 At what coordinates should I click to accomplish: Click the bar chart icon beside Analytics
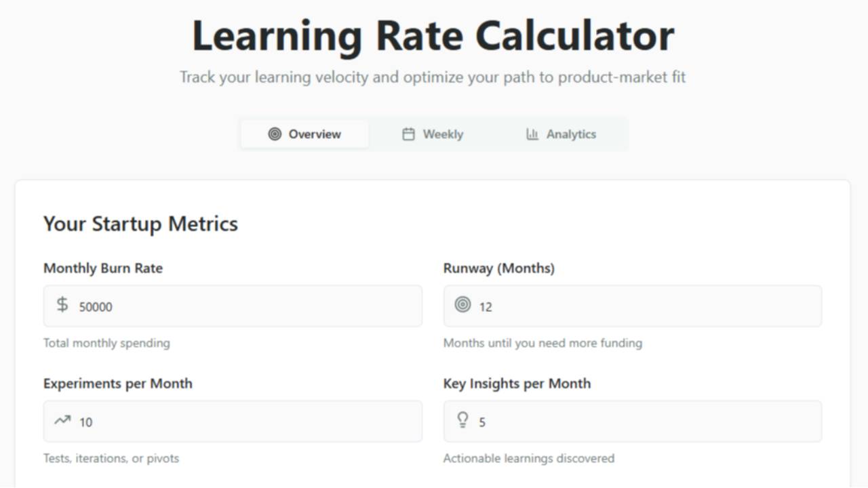click(532, 134)
